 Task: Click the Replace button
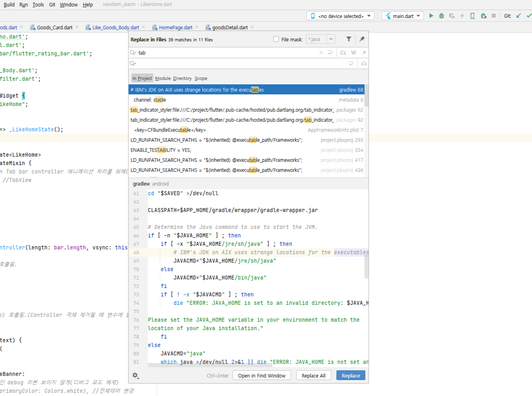(351, 376)
